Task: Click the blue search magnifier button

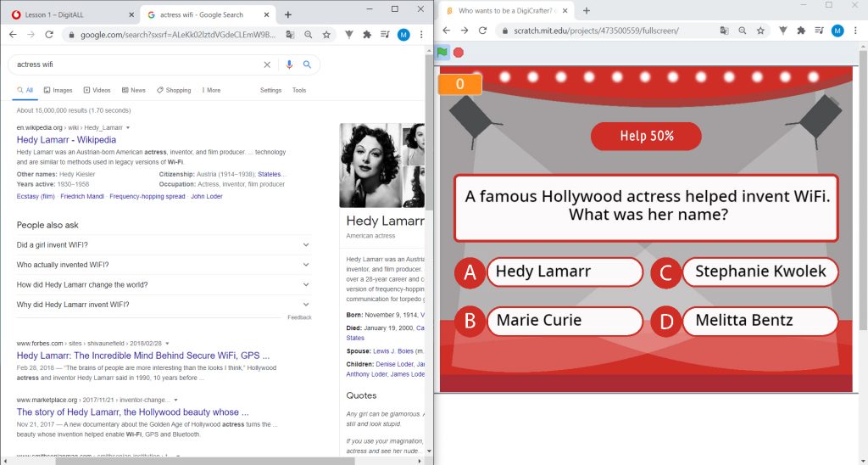Action: (307, 64)
